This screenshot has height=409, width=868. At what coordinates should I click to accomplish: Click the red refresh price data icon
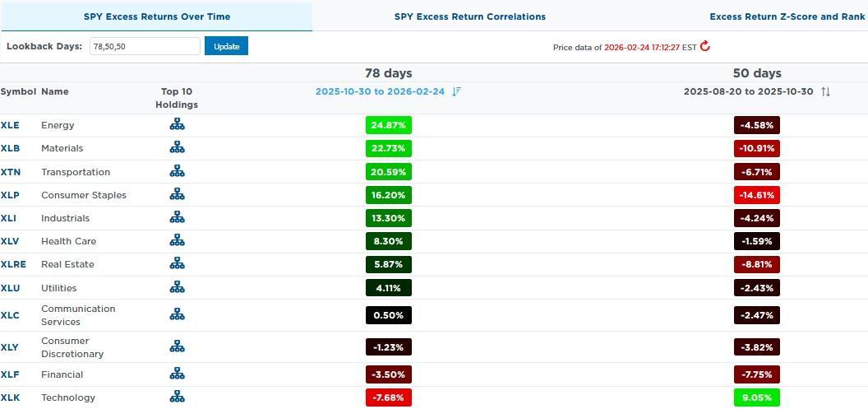705,47
